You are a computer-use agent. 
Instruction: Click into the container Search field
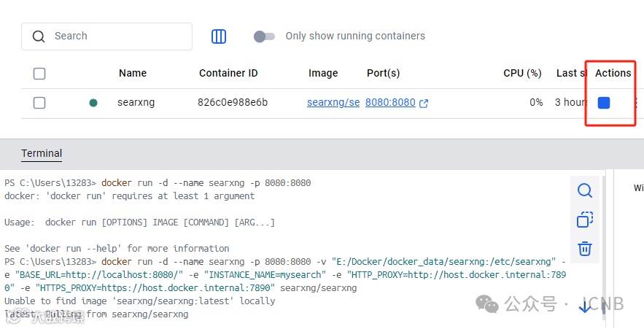tap(117, 36)
